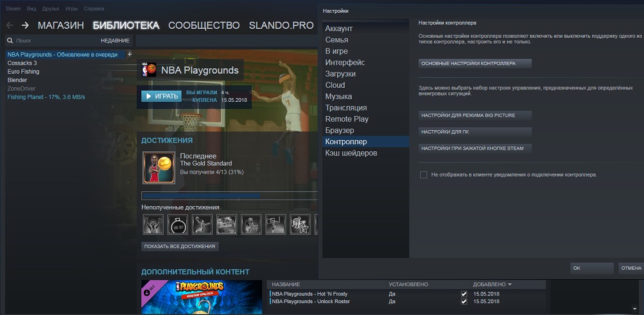Select the seventh unearned achievement icon

[x=300, y=224]
